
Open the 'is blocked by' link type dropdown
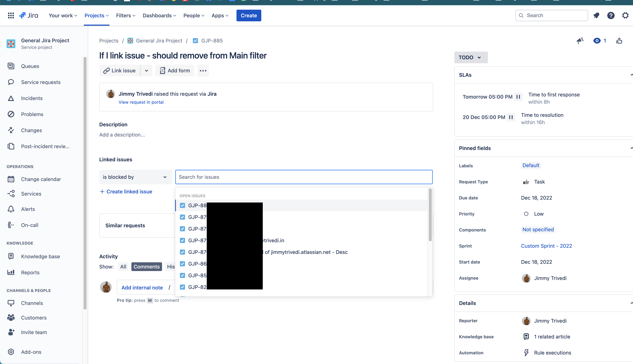[x=135, y=177]
